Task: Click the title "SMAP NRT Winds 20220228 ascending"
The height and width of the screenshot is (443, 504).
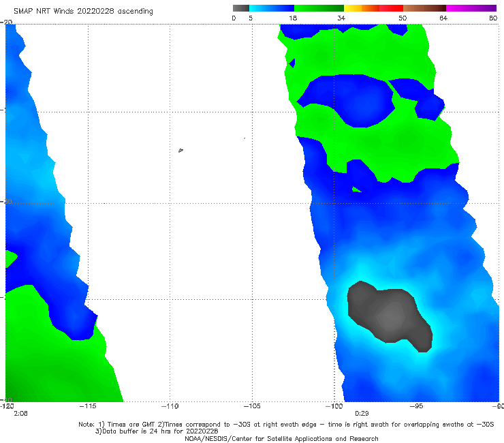Action: [x=83, y=11]
